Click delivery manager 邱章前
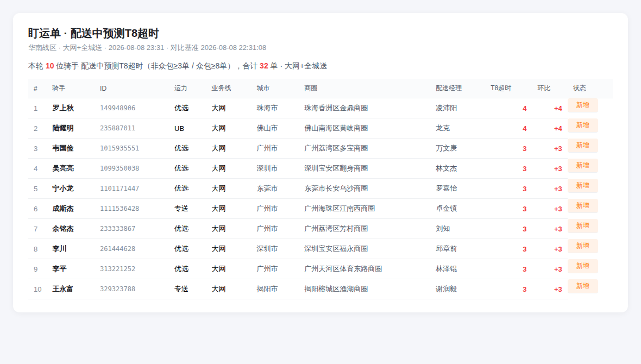Screen dimensions: 641x364 447,249
